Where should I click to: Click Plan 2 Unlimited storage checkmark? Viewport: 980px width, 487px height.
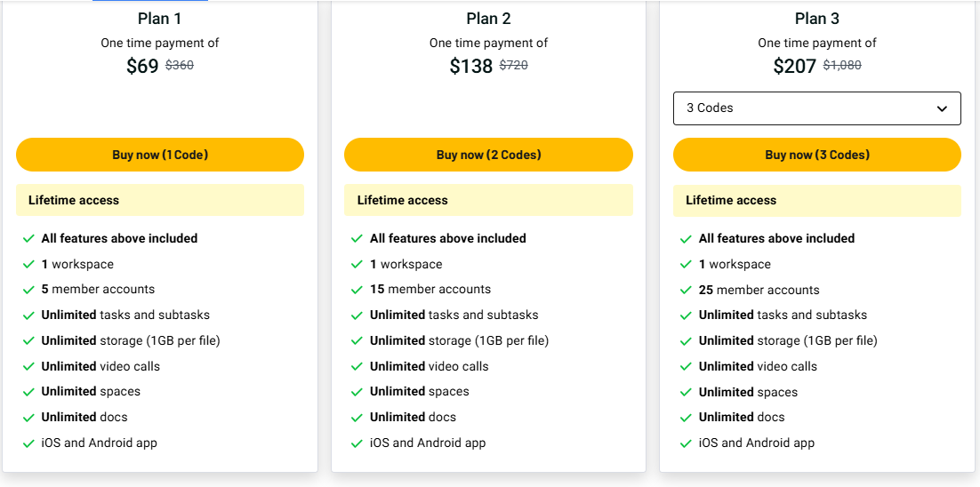coord(357,341)
